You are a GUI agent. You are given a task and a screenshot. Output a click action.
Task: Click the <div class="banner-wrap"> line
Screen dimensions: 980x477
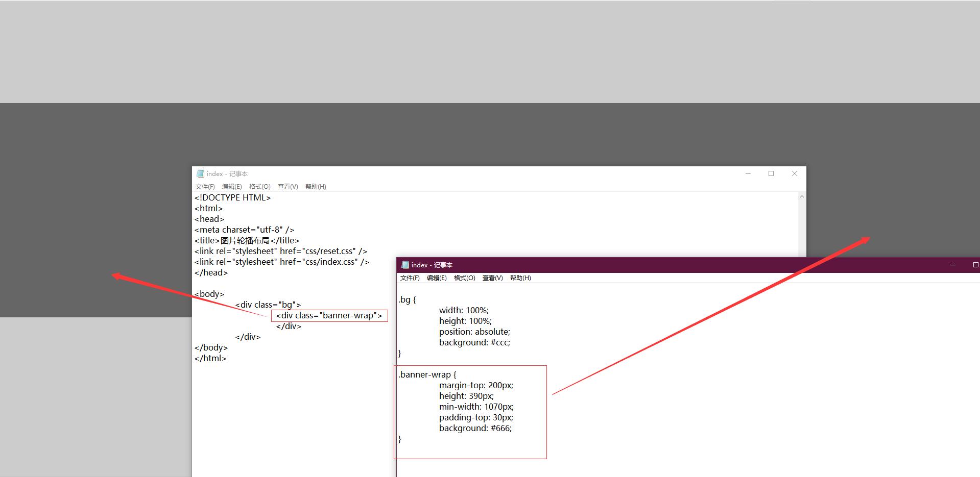(329, 315)
